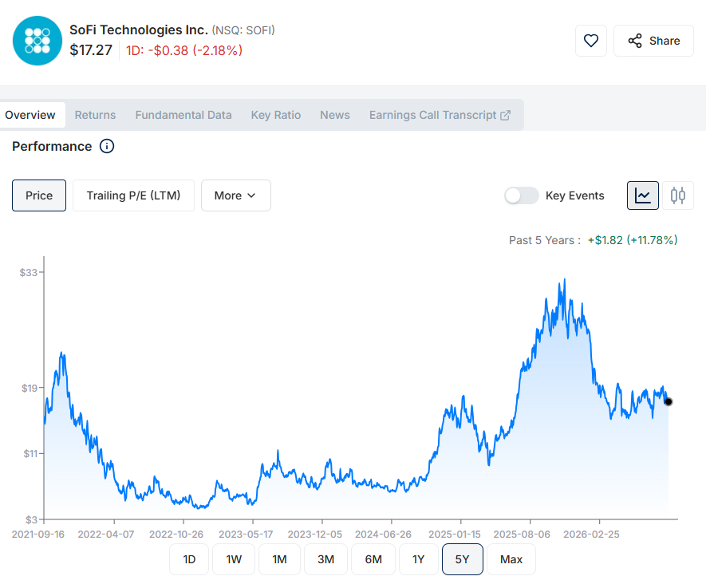Select the 5Y time range
Screen dimensions: 706x588
pos(463,559)
